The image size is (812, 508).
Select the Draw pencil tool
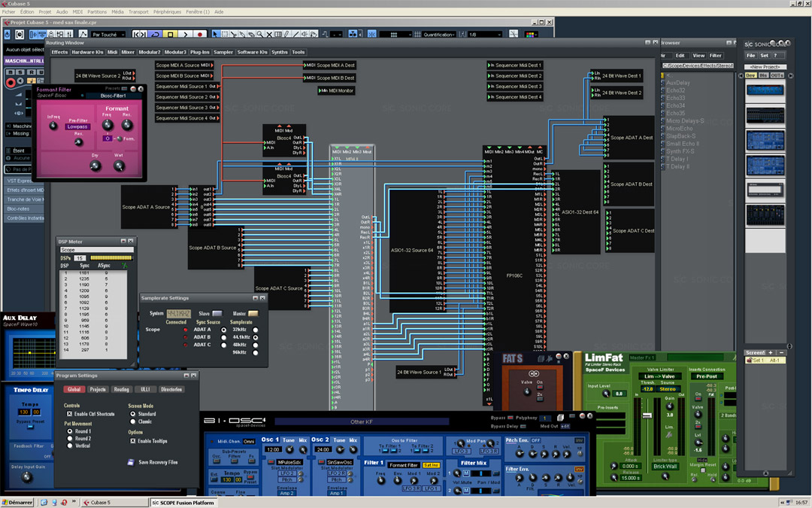[287, 35]
